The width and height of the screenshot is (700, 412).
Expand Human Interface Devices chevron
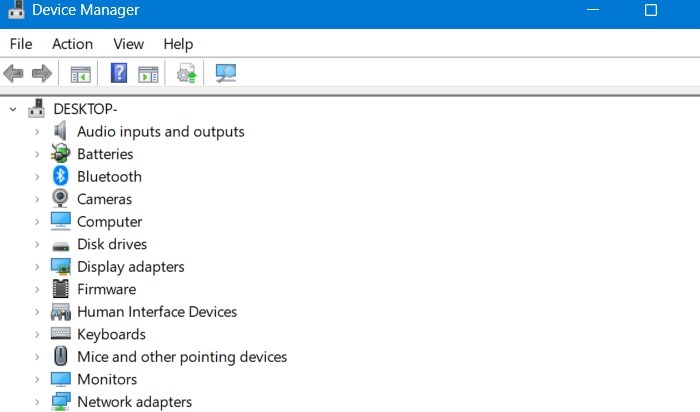click(37, 312)
